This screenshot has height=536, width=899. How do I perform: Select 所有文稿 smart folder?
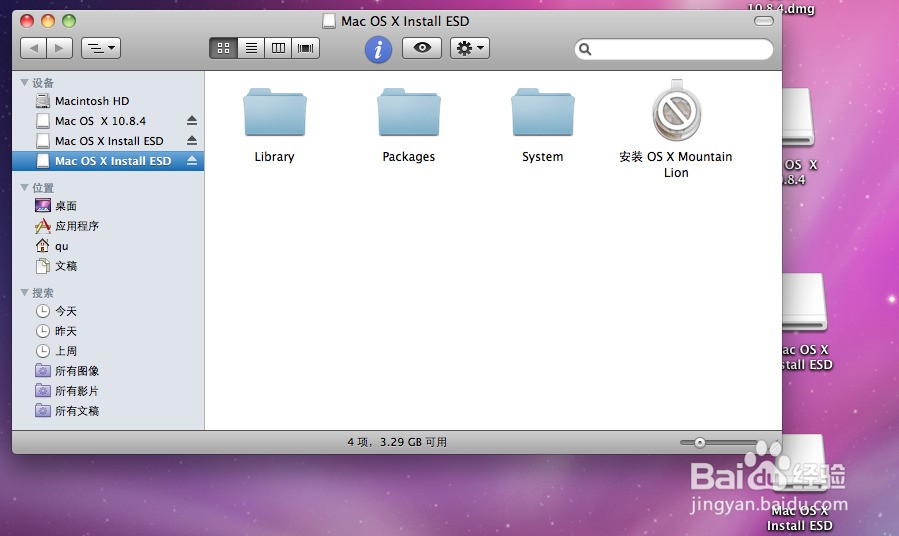(108, 411)
